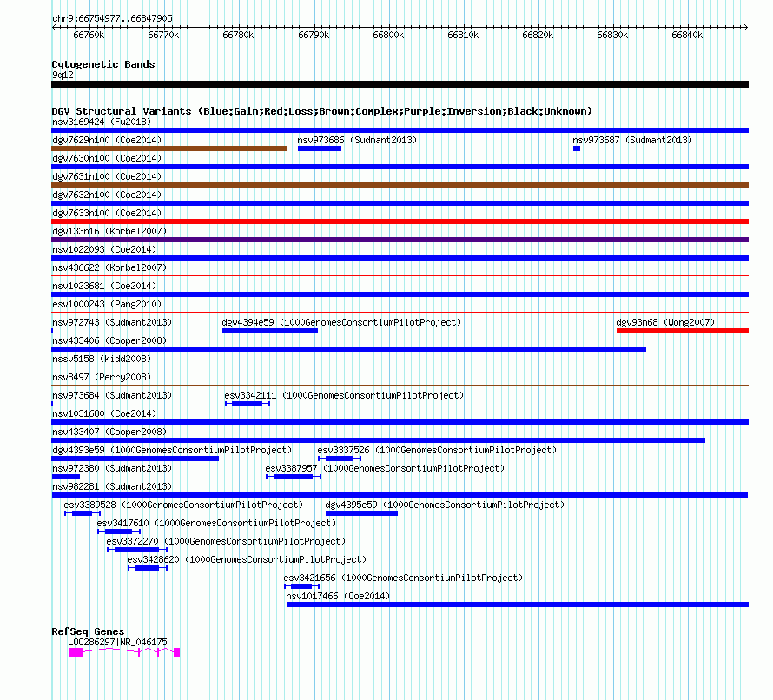Select the dgv93n68 red loss bar
Viewport: 773px width, 700px height.
683,331
